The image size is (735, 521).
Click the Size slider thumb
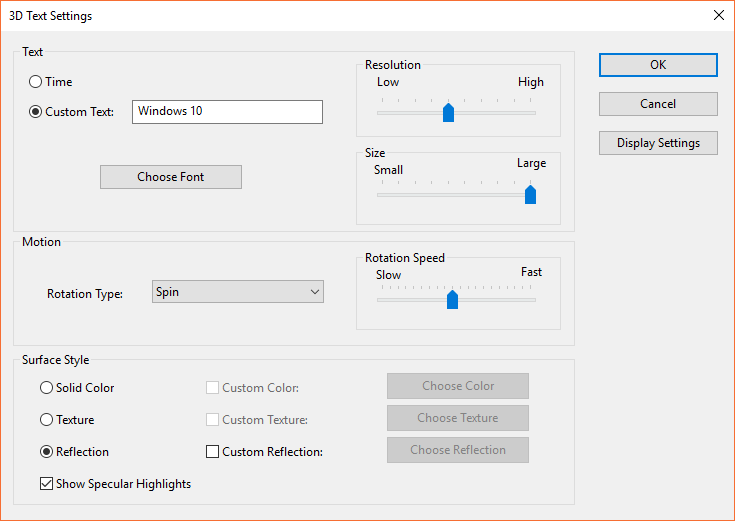pos(530,194)
